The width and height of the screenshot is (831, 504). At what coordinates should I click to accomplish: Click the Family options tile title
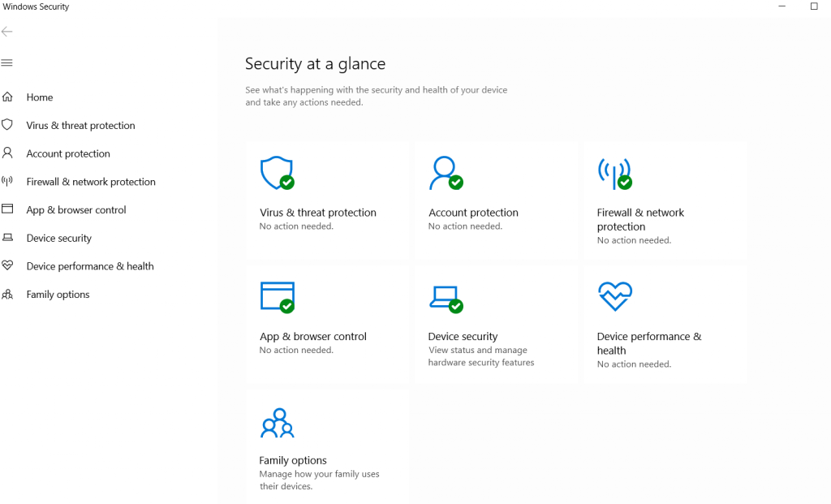click(x=293, y=460)
